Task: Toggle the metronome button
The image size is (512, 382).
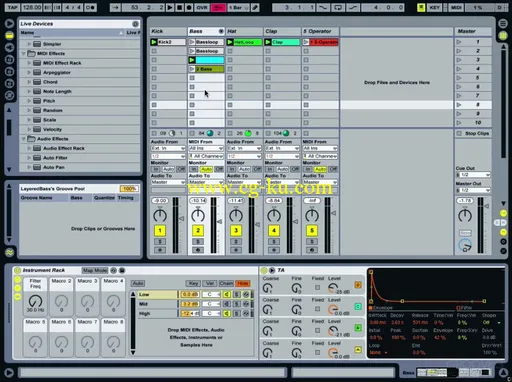Action: tap(91, 7)
